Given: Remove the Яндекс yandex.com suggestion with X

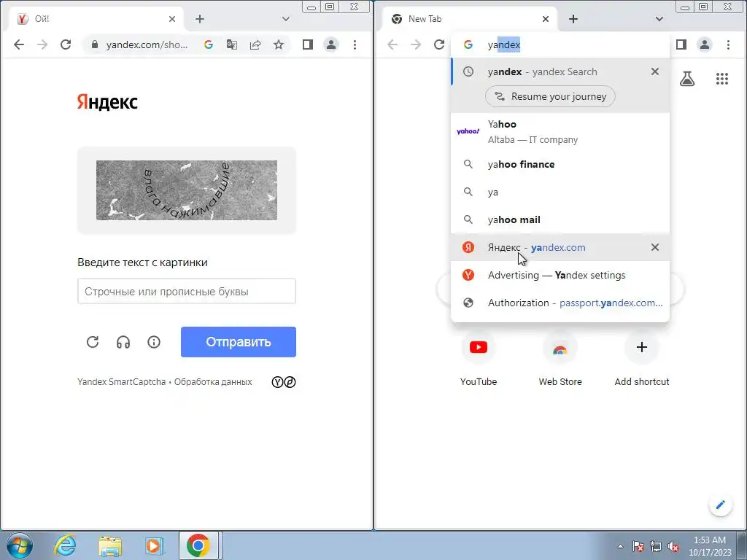Looking at the screenshot, I should tap(655, 247).
